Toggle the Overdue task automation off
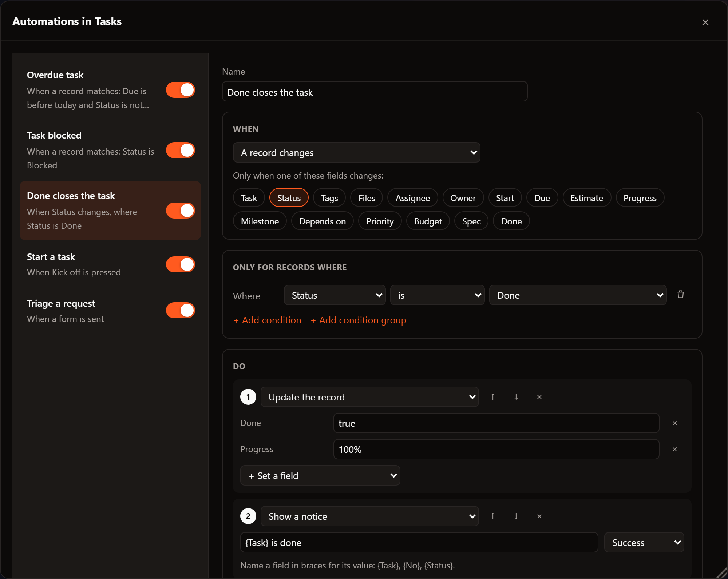This screenshot has width=728, height=579. 181,90
